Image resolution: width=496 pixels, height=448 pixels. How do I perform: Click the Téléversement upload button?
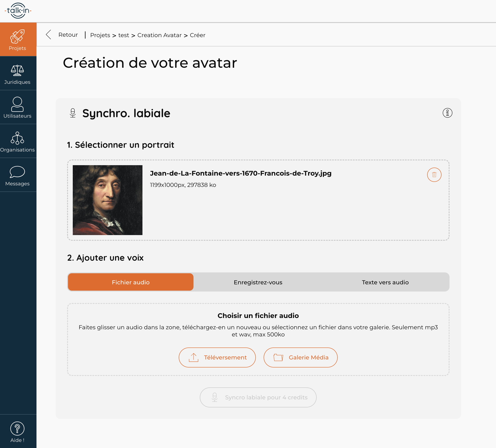click(217, 357)
